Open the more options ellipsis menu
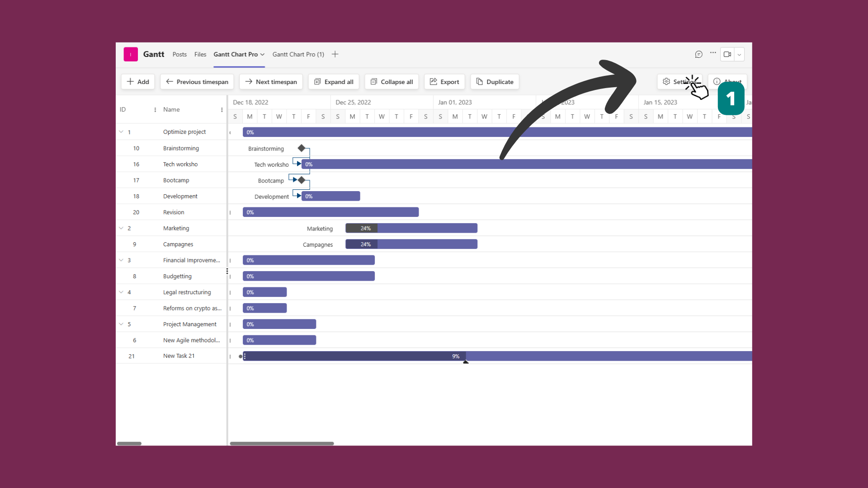 coord(713,54)
